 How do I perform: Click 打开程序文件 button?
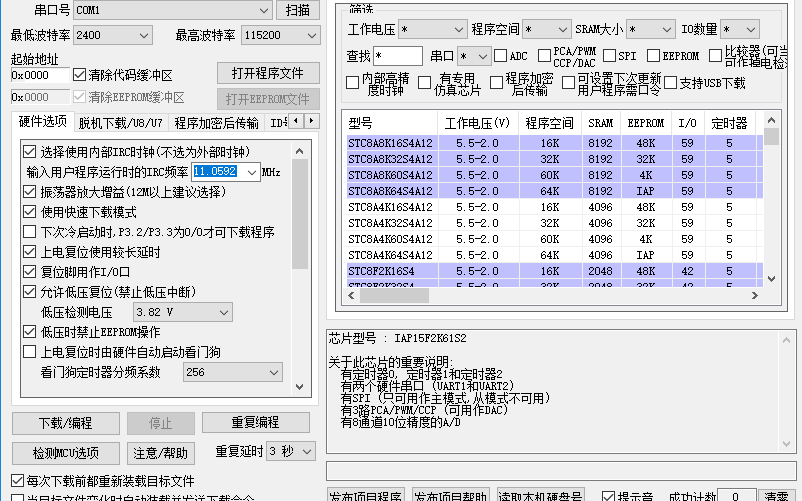268,73
